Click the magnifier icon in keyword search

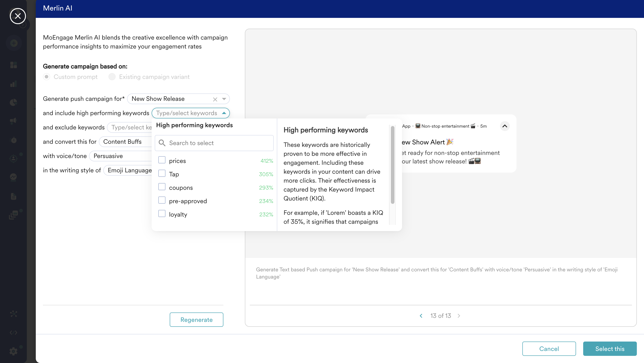(162, 143)
